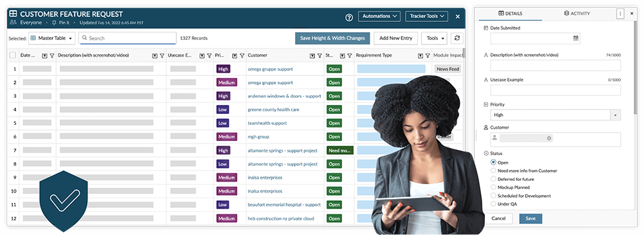Click the Date Submitted input field

(535, 38)
